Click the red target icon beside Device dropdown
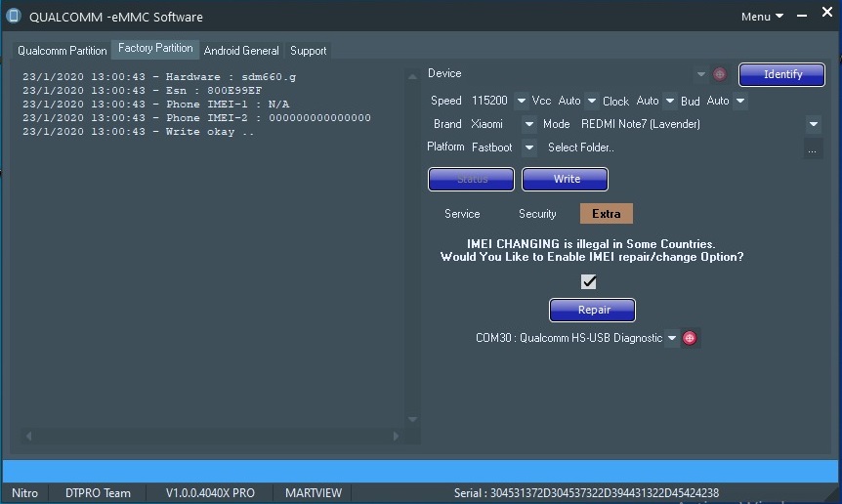 720,74
